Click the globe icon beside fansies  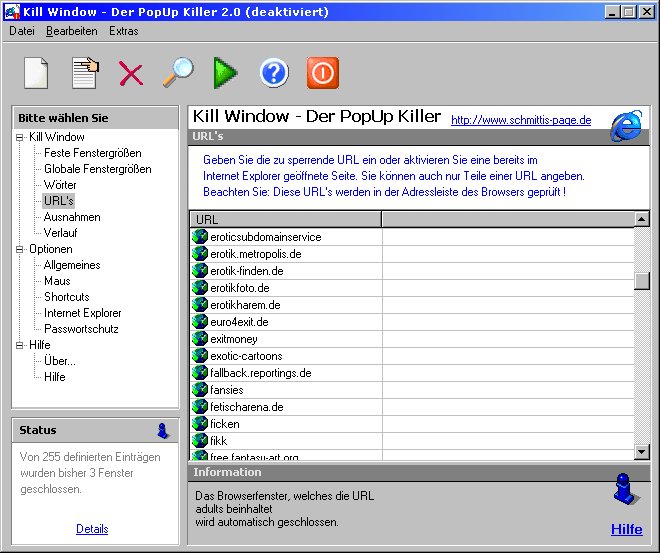point(200,390)
